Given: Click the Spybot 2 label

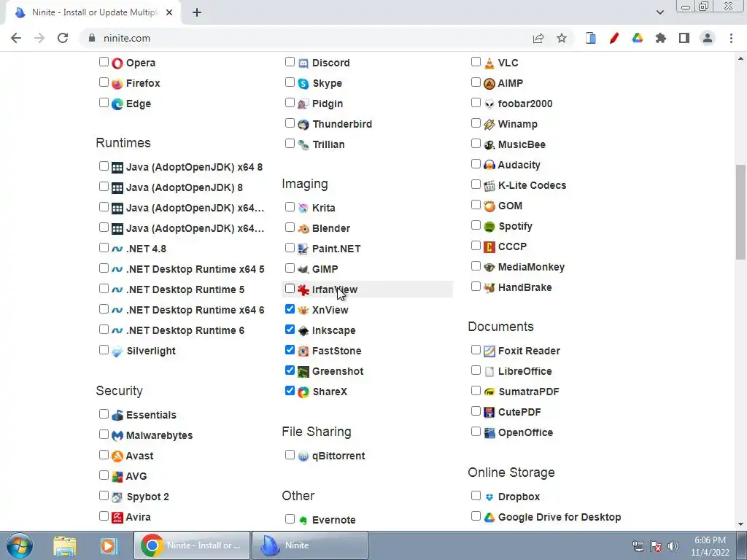Looking at the screenshot, I should (x=147, y=497).
